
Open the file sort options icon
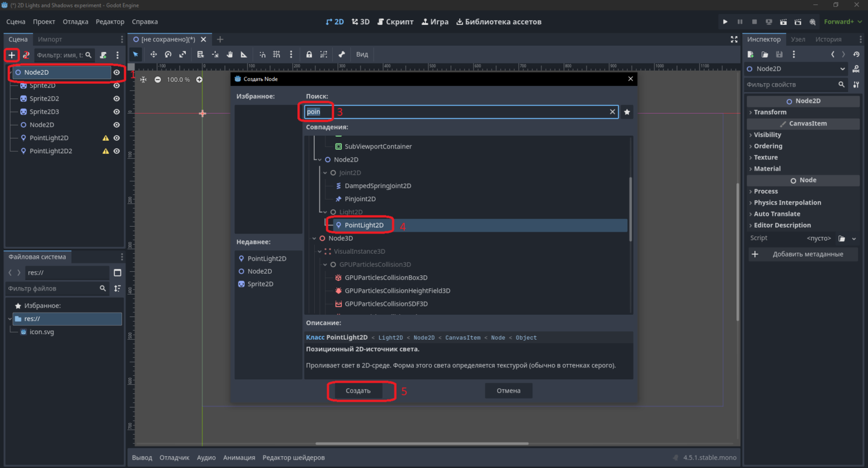[118, 288]
